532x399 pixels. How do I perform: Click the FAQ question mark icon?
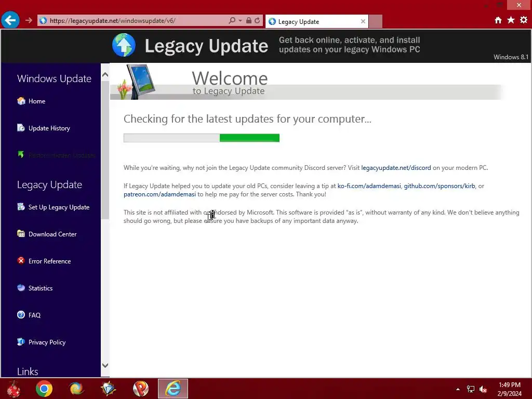point(21,315)
